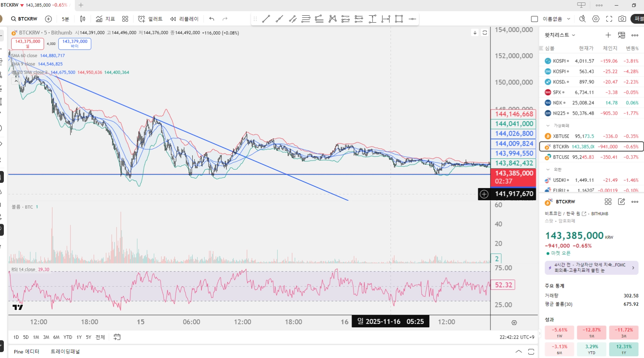
Task: Maximize the bottom panel
Action: [531, 351]
